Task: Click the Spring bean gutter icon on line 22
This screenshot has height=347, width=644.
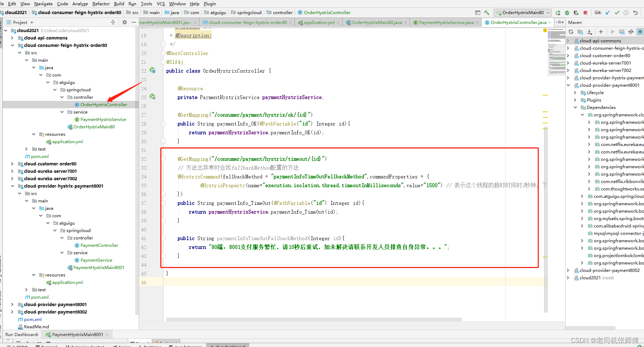Action: 153,70
